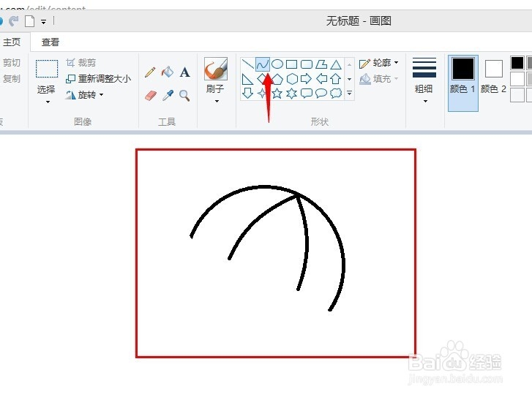Pick the Left arrow shape

click(322, 79)
